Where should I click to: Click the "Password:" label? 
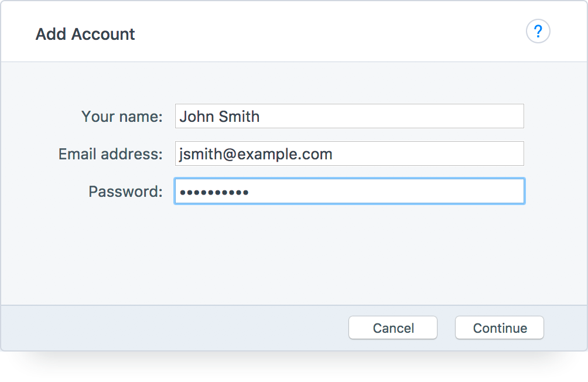coord(125,192)
